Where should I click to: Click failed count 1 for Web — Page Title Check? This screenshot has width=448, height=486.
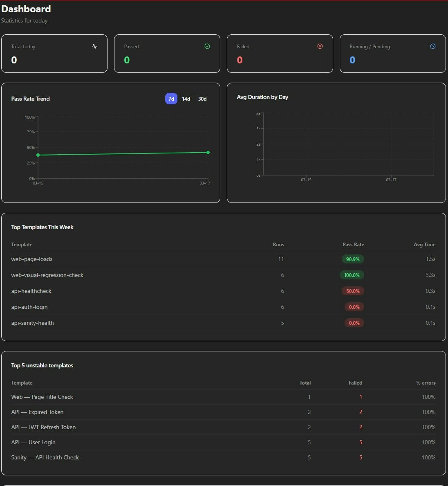pyautogui.click(x=361, y=397)
